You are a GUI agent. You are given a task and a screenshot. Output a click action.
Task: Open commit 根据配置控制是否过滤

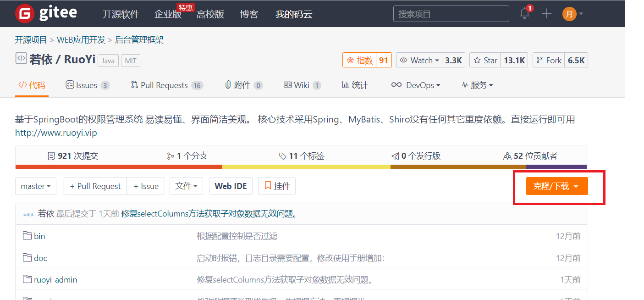point(237,236)
